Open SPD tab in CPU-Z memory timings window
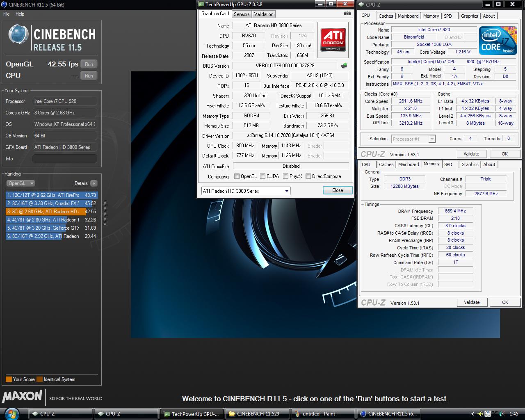 pyautogui.click(x=448, y=164)
